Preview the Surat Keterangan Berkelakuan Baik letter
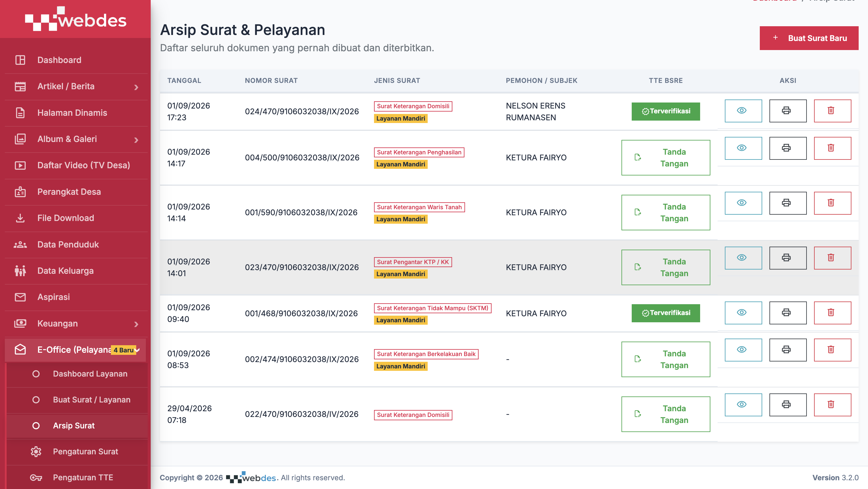Screen dimensions: 868x489 pyautogui.click(x=743, y=350)
